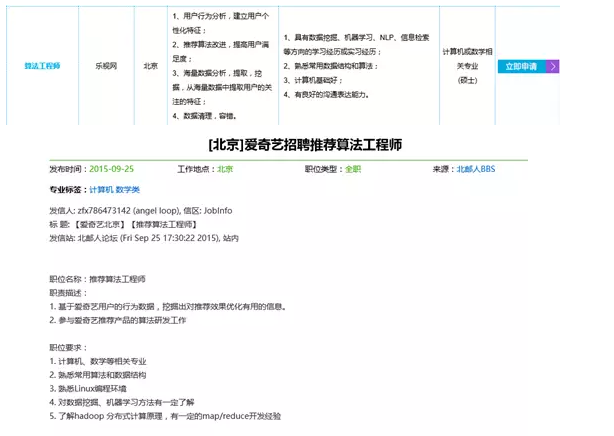Click the sender line zfx786473142 (angel loop)
The image size is (614, 436).
point(141,210)
